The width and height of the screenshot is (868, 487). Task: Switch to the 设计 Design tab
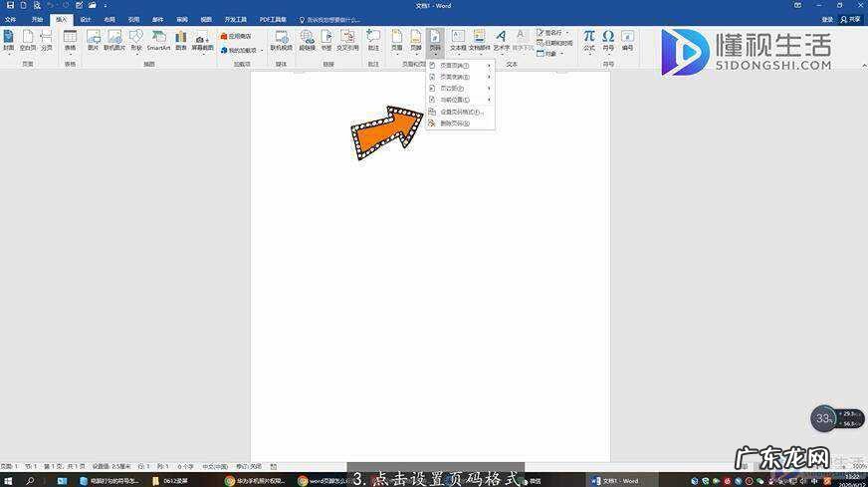coord(85,19)
